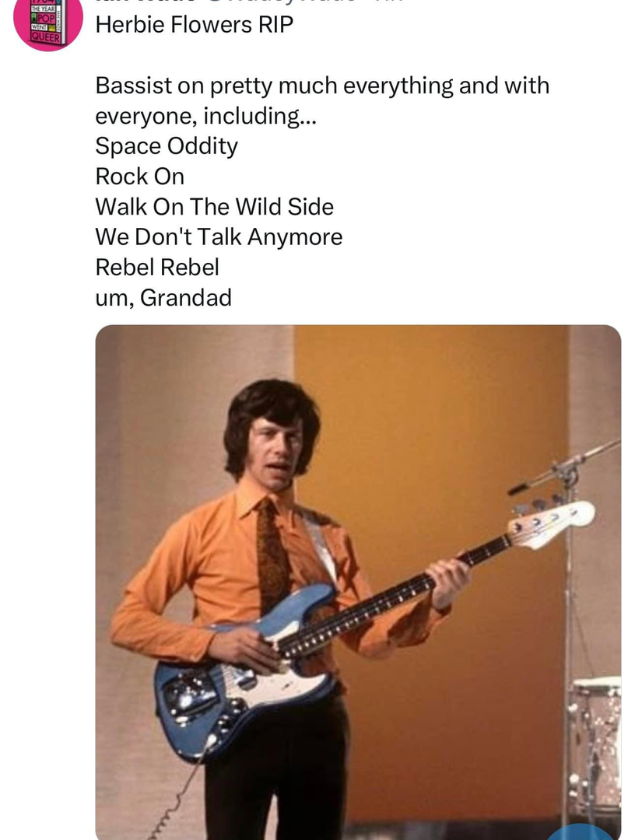
Task: Click the 'everyone, including...' text line
Action: pyautogui.click(x=205, y=116)
